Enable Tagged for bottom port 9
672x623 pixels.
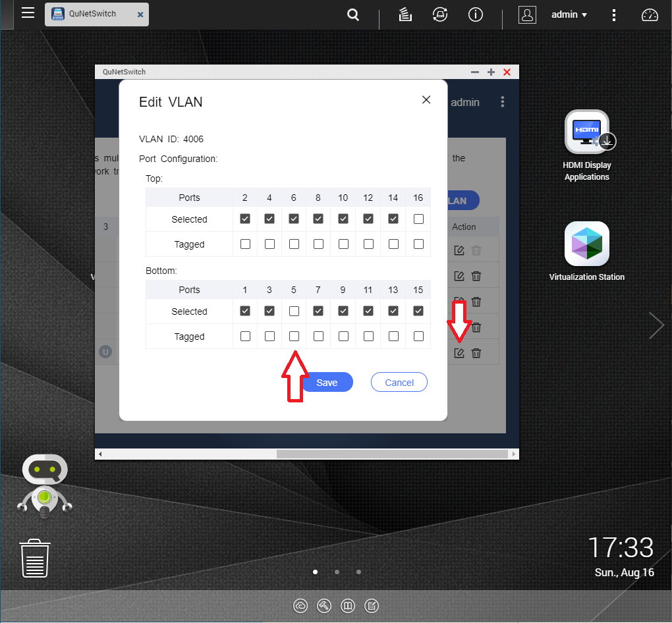[x=343, y=337]
